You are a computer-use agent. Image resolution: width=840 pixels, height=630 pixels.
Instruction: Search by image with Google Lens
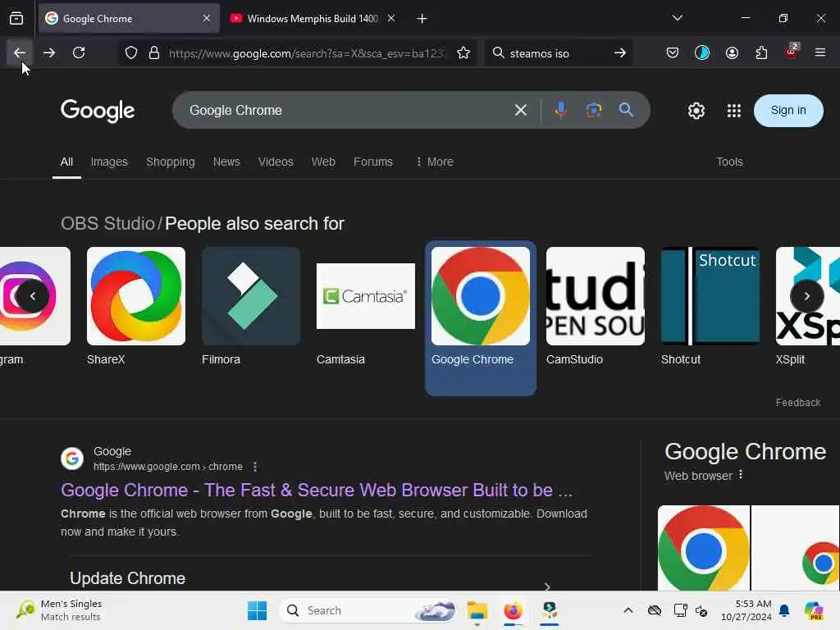[594, 111]
